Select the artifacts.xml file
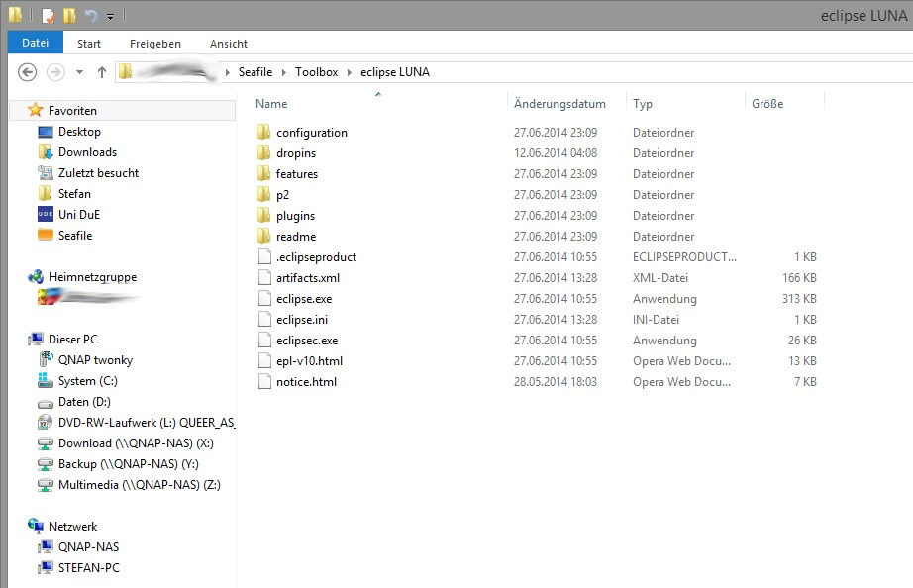The height and width of the screenshot is (588, 913). click(x=307, y=278)
